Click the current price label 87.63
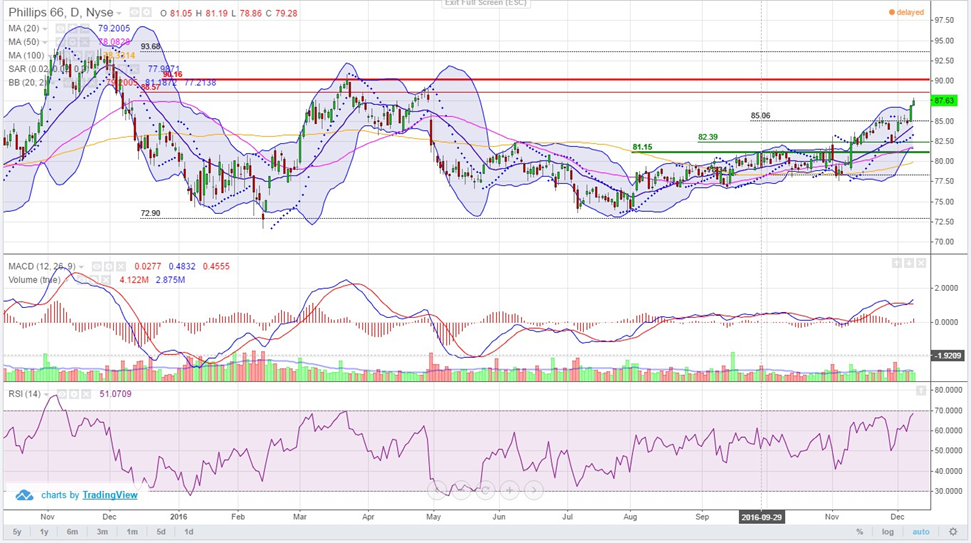 pos(944,100)
